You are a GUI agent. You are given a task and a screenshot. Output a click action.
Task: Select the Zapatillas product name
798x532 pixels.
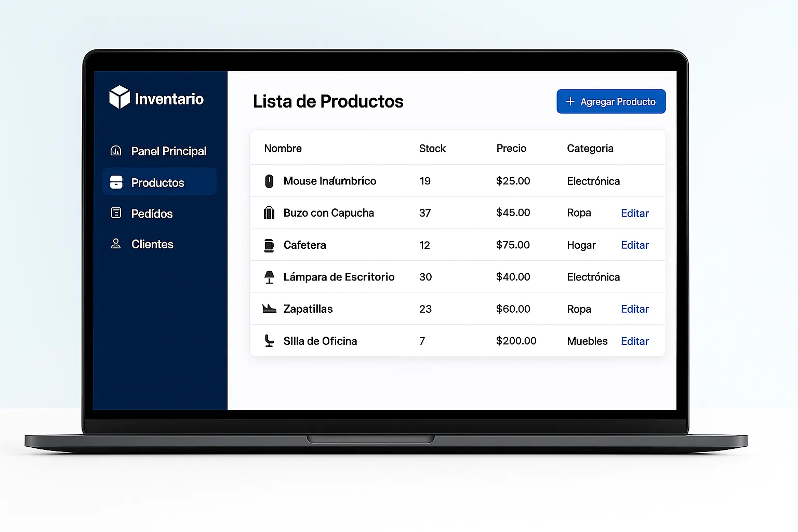[308, 309]
